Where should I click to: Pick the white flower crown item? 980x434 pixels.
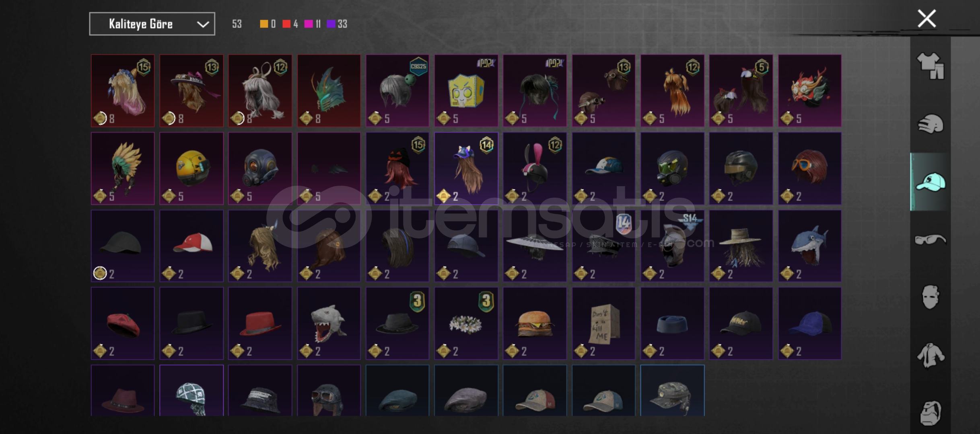pos(466,323)
